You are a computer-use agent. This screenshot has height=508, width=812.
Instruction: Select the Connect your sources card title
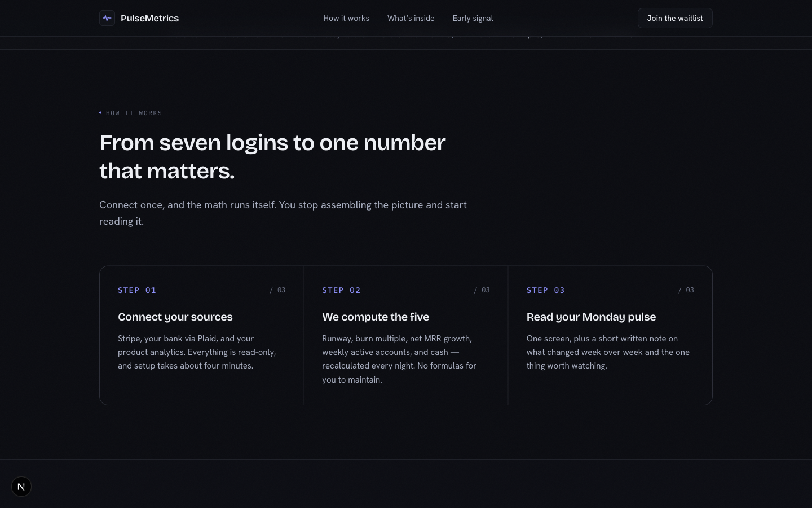(175, 317)
